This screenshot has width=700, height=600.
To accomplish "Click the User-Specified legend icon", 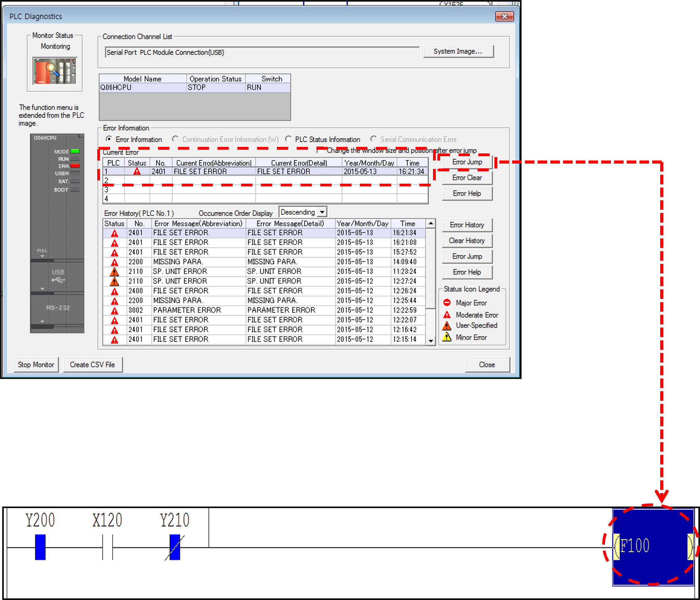I will 447,325.
